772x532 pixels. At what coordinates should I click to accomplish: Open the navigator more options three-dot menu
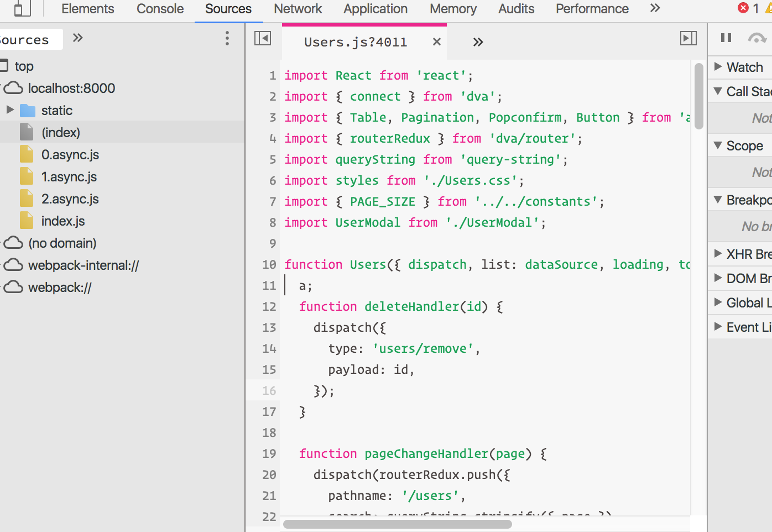pos(227,39)
